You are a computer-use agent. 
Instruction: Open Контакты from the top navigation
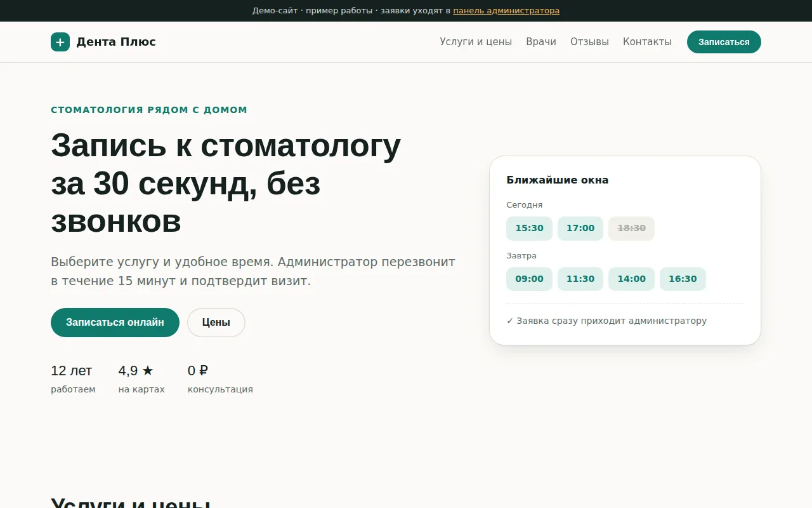647,42
